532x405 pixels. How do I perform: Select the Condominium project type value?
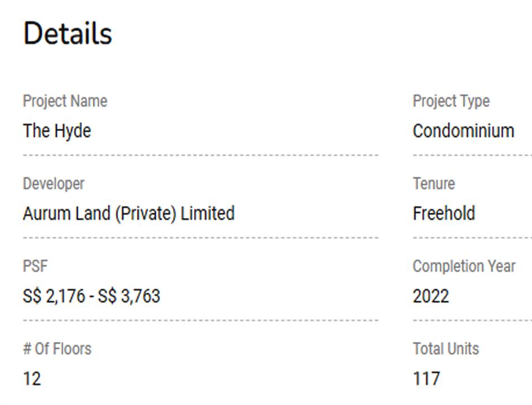click(463, 131)
